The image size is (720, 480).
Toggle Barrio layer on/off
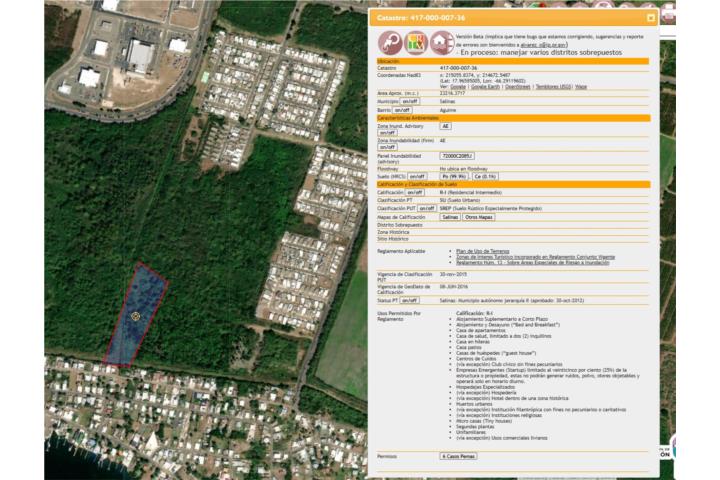click(x=402, y=110)
